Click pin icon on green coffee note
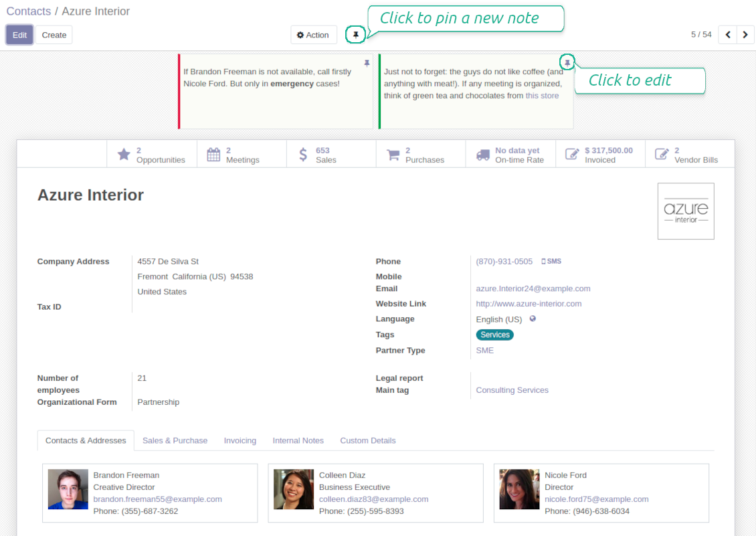Screen dimensions: 756x536 567,63
